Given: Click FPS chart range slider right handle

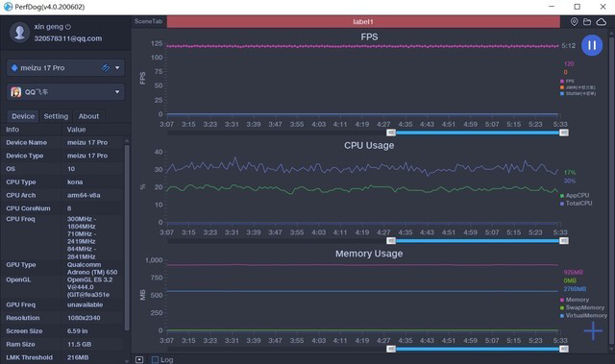Looking at the screenshot, I should coord(564,133).
